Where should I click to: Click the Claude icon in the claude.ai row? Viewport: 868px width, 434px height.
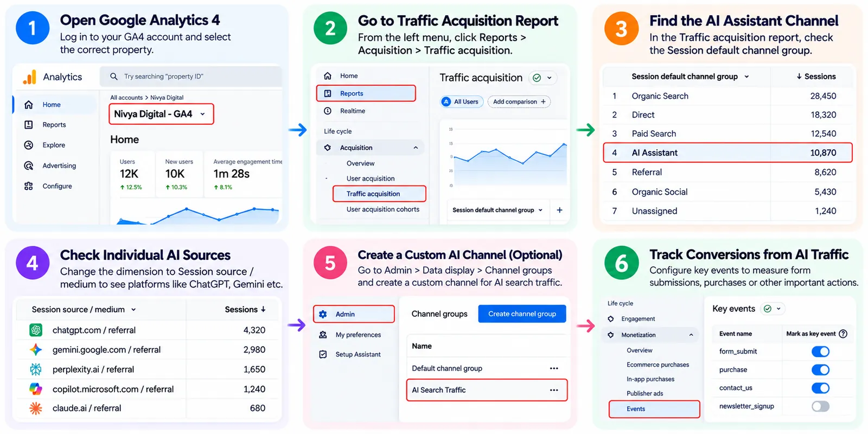[36, 408]
